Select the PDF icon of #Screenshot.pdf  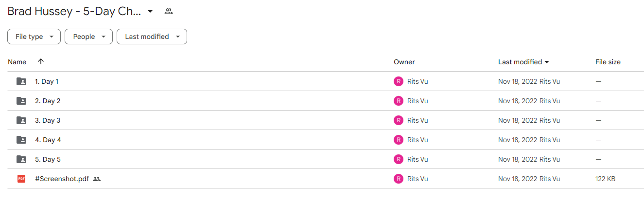coord(21,179)
